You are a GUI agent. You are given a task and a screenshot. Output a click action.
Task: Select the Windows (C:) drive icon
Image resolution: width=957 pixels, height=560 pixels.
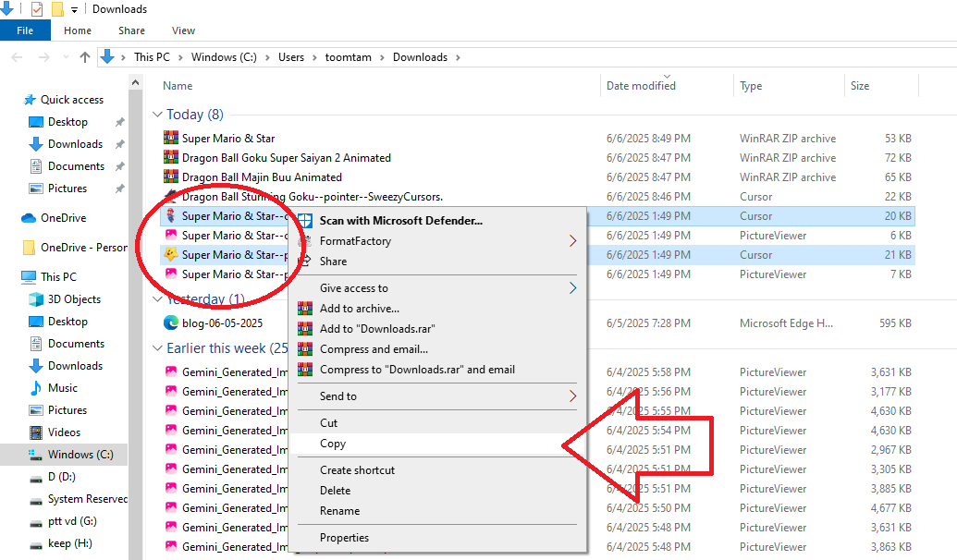click(x=36, y=455)
